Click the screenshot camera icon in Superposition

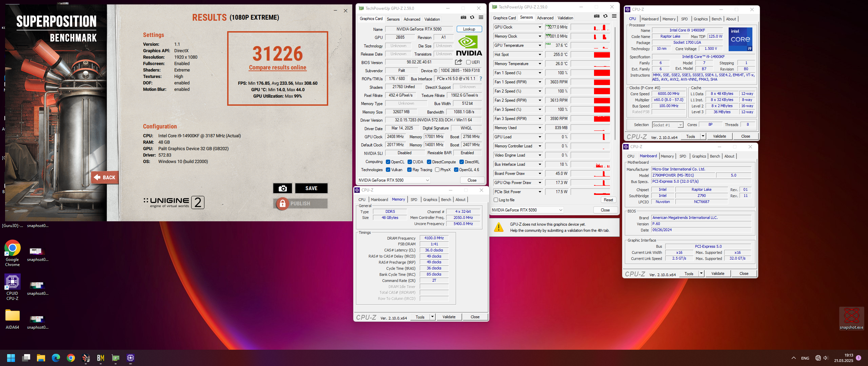(x=282, y=188)
